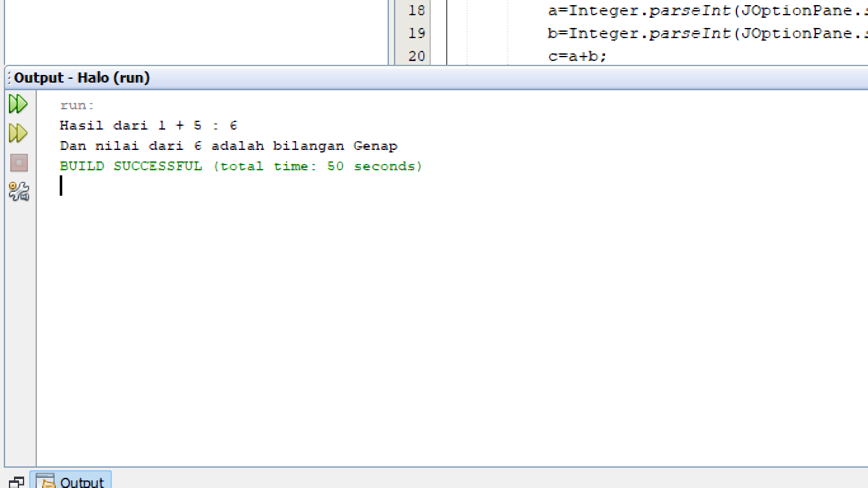Click the bilangan Genap output text
The width and height of the screenshot is (868, 488).
point(370,146)
